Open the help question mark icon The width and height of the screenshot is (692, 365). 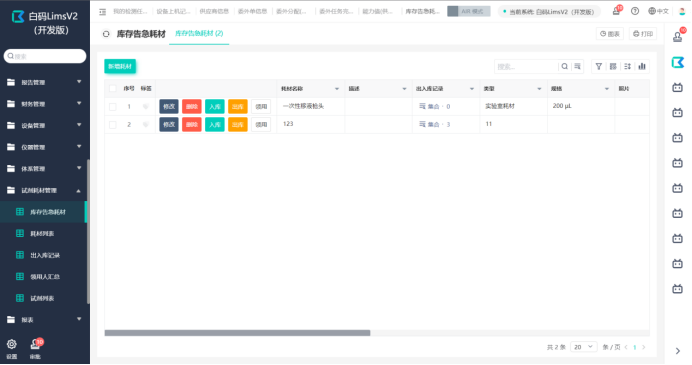pyautogui.click(x=635, y=11)
